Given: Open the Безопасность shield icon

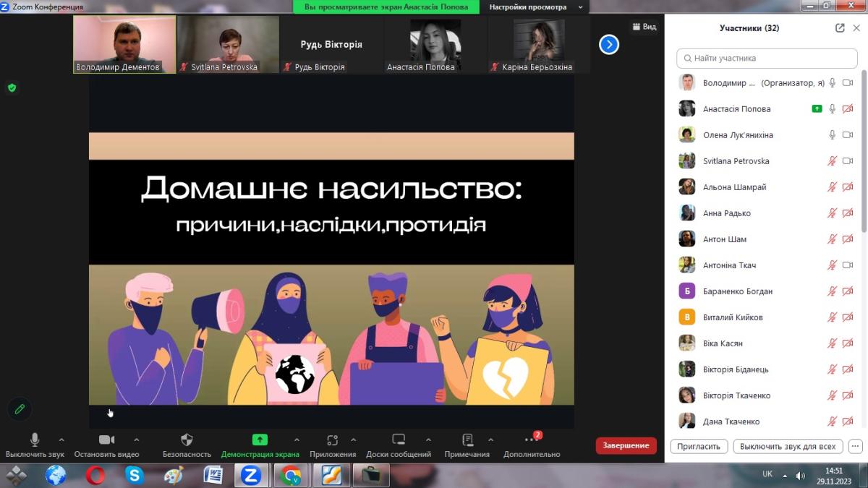Looking at the screenshot, I should point(187,440).
